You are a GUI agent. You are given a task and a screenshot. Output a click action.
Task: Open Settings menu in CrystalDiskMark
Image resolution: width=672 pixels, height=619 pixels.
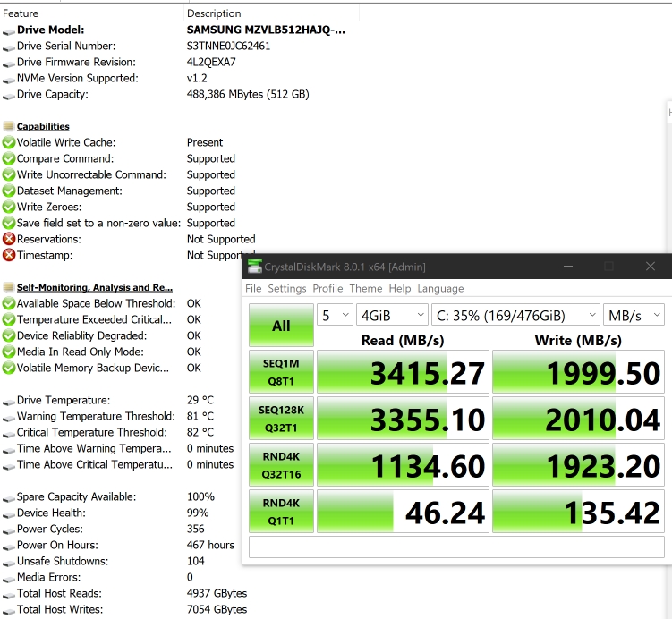[287, 289]
